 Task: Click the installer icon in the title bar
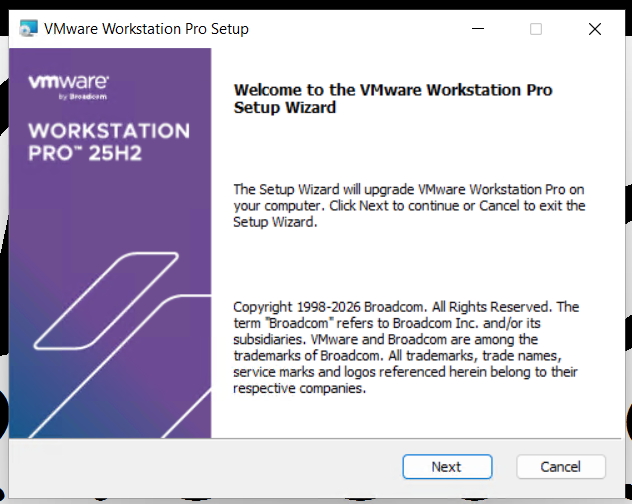click(x=29, y=29)
